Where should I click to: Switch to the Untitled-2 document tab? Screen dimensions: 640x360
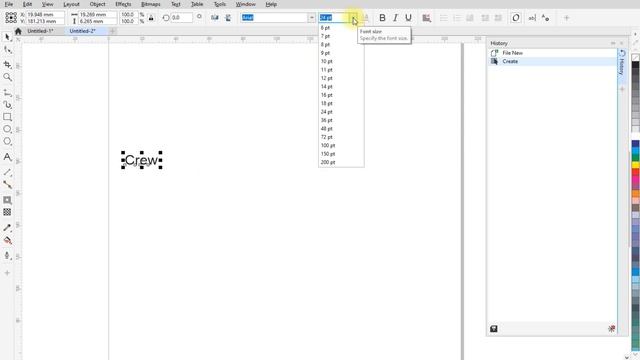point(82,31)
